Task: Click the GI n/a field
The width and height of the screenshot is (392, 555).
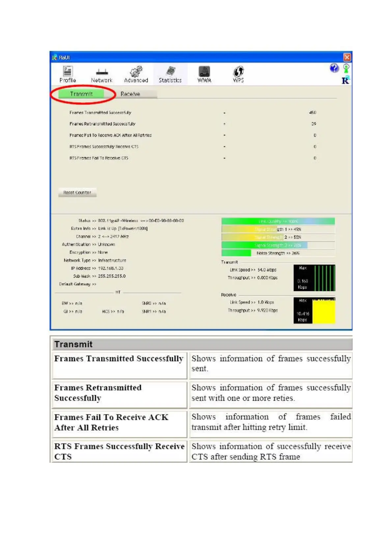Action: click(73, 311)
